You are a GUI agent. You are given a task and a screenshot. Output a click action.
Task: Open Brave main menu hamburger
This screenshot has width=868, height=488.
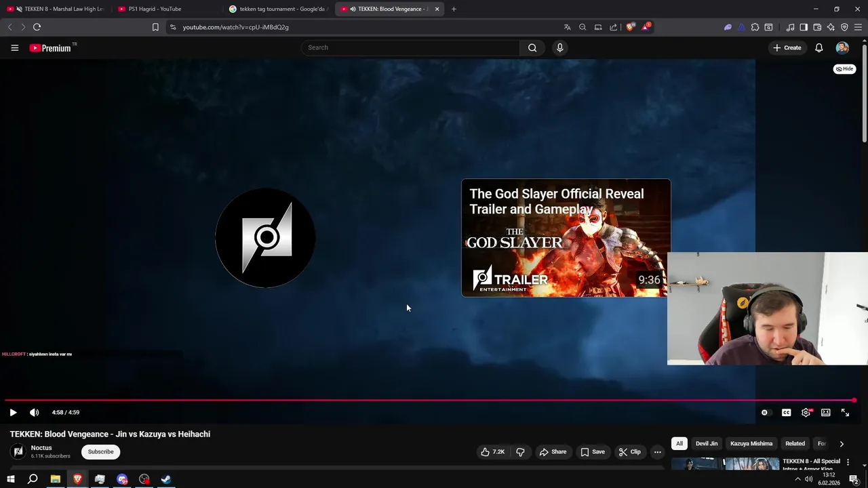[859, 27]
